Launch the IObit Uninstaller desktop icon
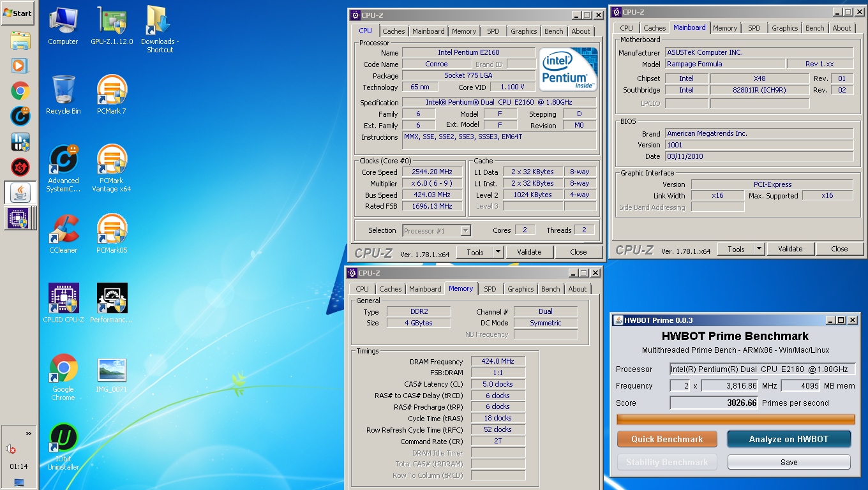Viewport: 868px width, 490px height. 63,447
